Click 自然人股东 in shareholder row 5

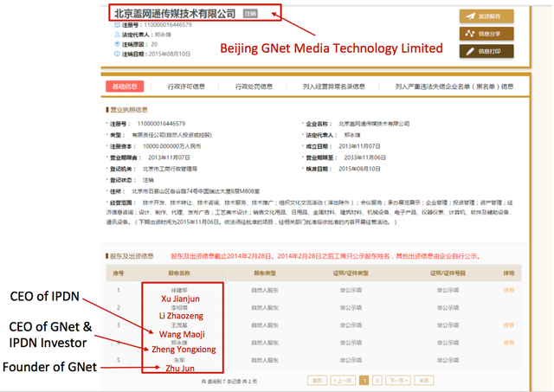pyautogui.click(x=265, y=360)
